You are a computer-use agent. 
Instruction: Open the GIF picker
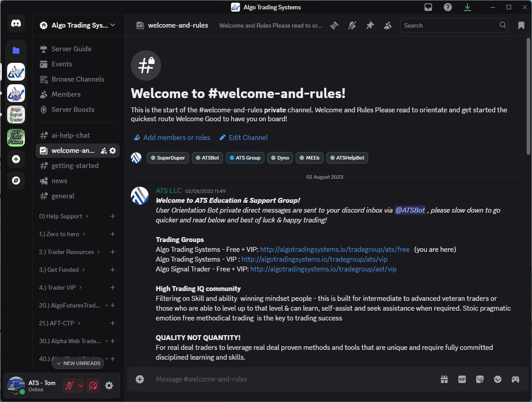coord(462,379)
